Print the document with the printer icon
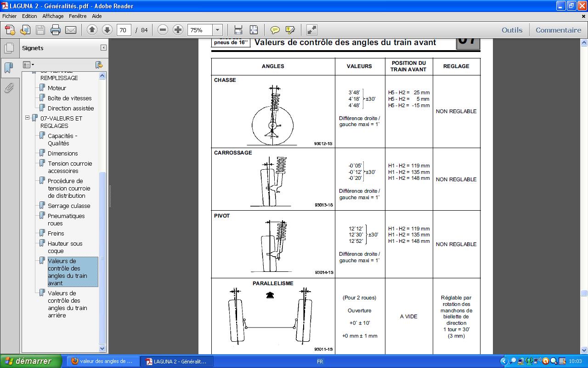 point(56,30)
